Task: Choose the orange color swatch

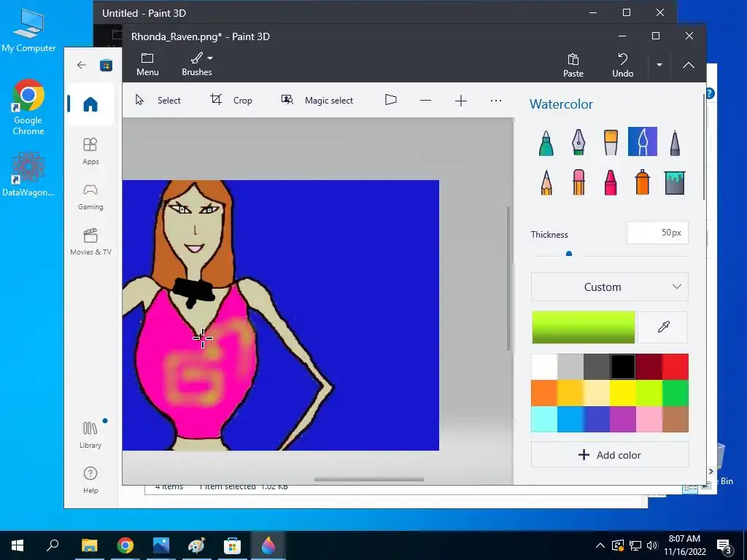Action: [544, 393]
